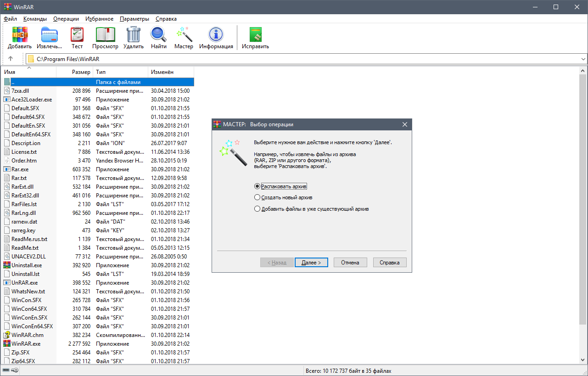The image size is (588, 376).
Task: Expand the address bar path dropdown
Action: tap(583, 59)
